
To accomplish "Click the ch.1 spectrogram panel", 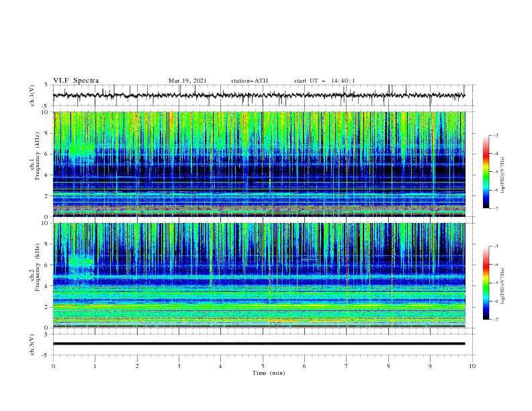I will pyautogui.click(x=259, y=164).
